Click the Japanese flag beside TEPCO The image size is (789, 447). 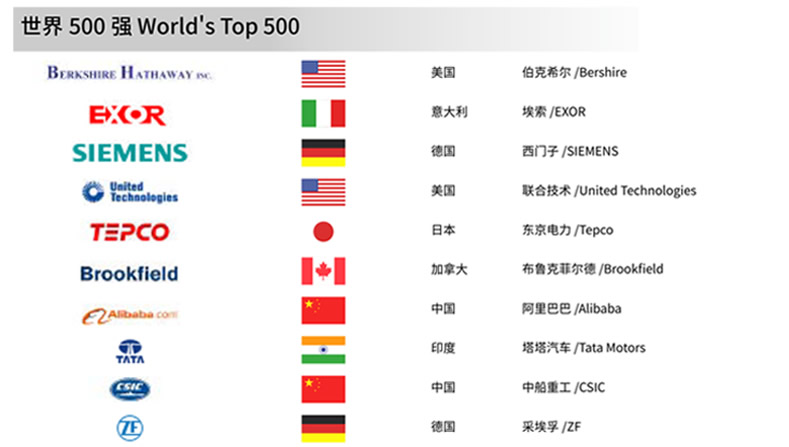[323, 232]
